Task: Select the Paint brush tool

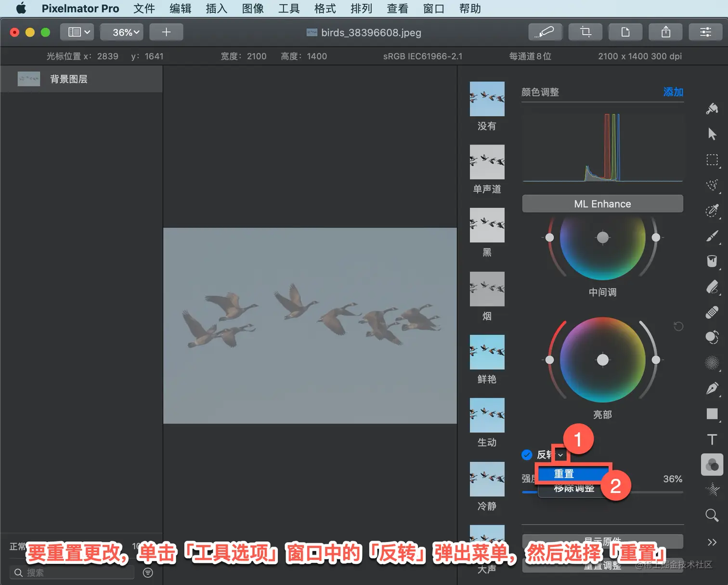Action: point(712,236)
